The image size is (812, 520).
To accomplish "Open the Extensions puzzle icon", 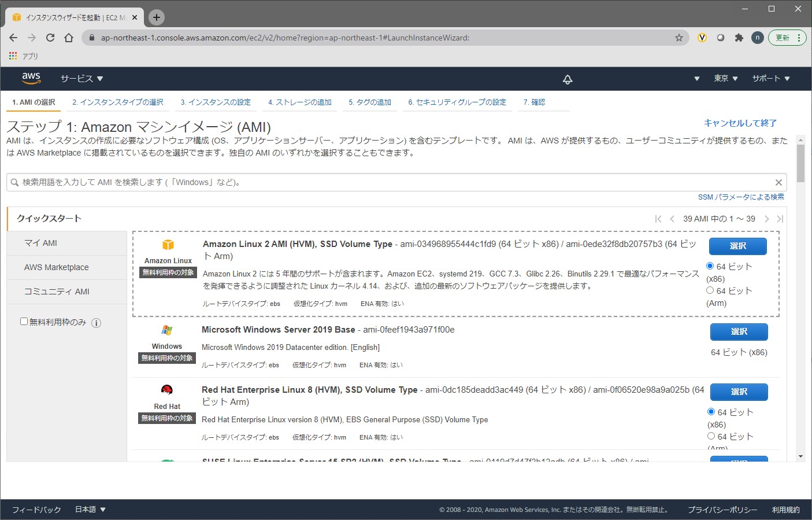I will (x=739, y=38).
